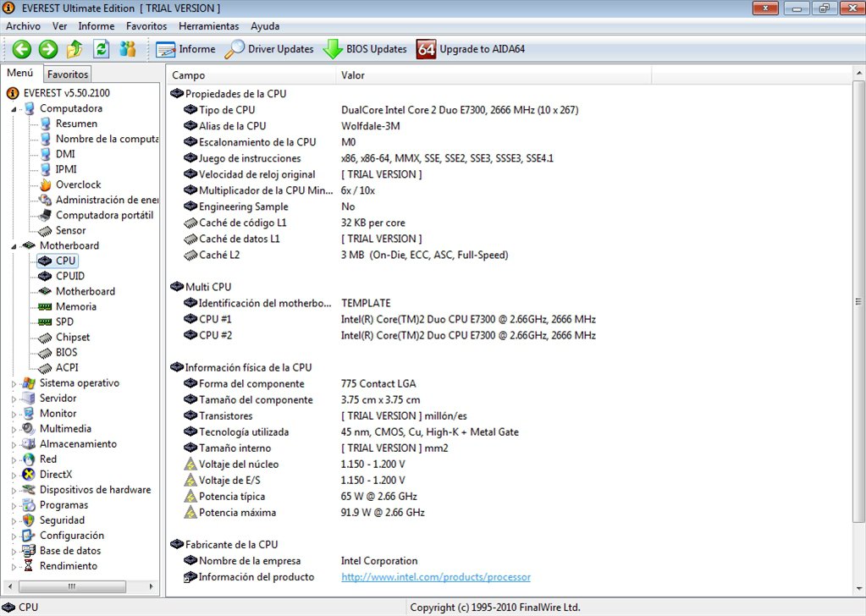Expand the Seguridad node
This screenshot has width=866, height=616.
(14, 520)
